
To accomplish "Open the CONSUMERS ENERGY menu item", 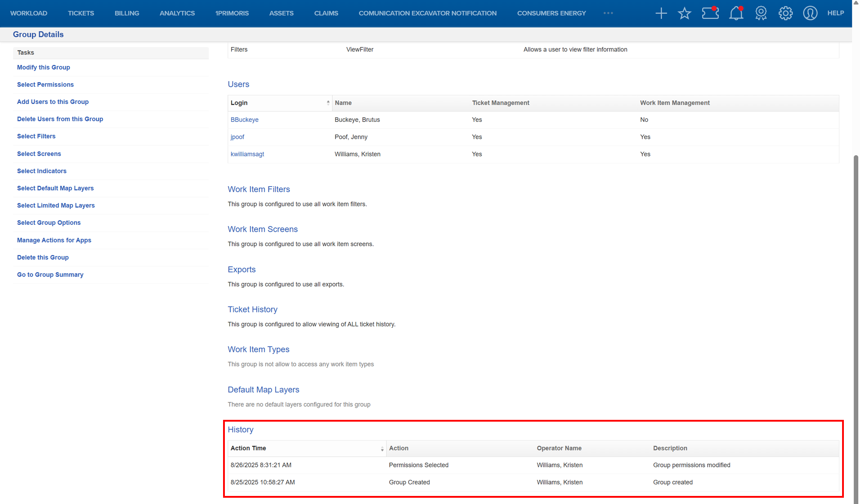I will coord(551,13).
